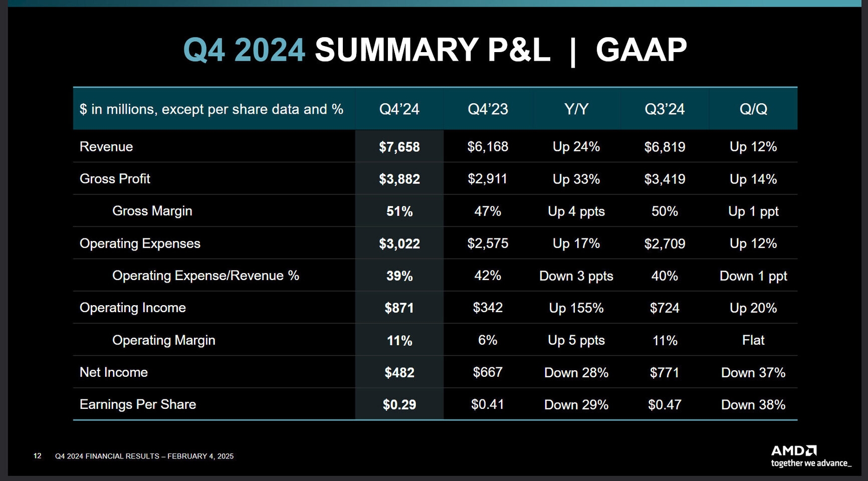Viewport: 868px width, 481px height.
Task: Select the 'Up 33%' gross profit cell
Action: click(576, 179)
